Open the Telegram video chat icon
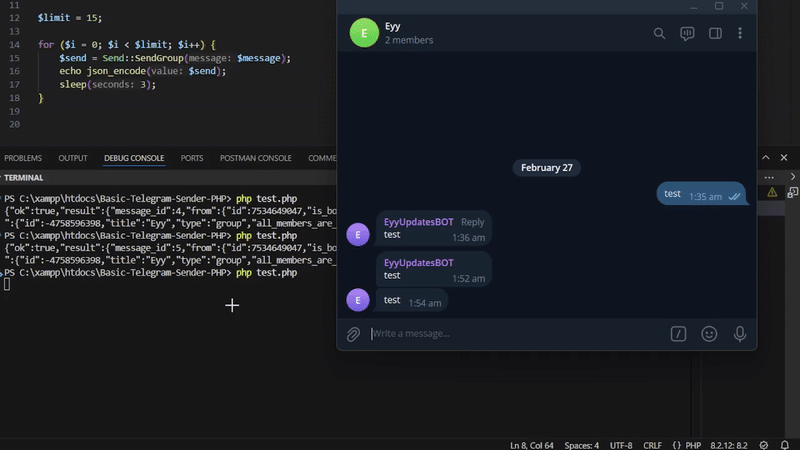Viewport: 800px width, 450px height. point(687,33)
